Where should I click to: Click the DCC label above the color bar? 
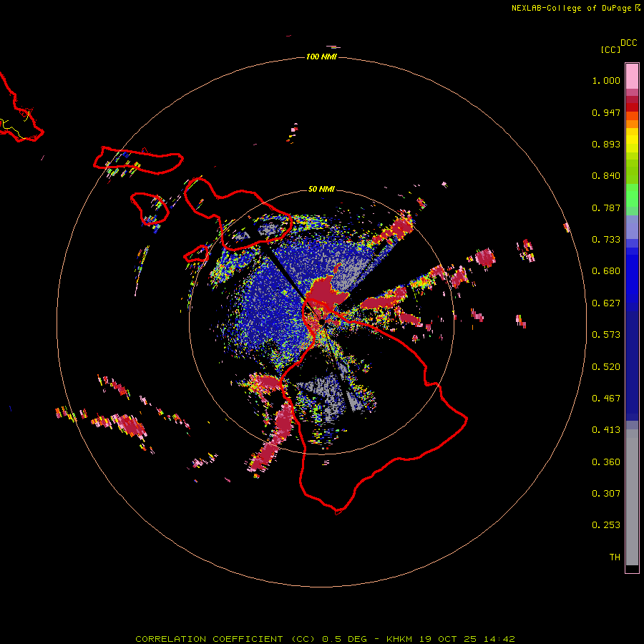(629, 43)
